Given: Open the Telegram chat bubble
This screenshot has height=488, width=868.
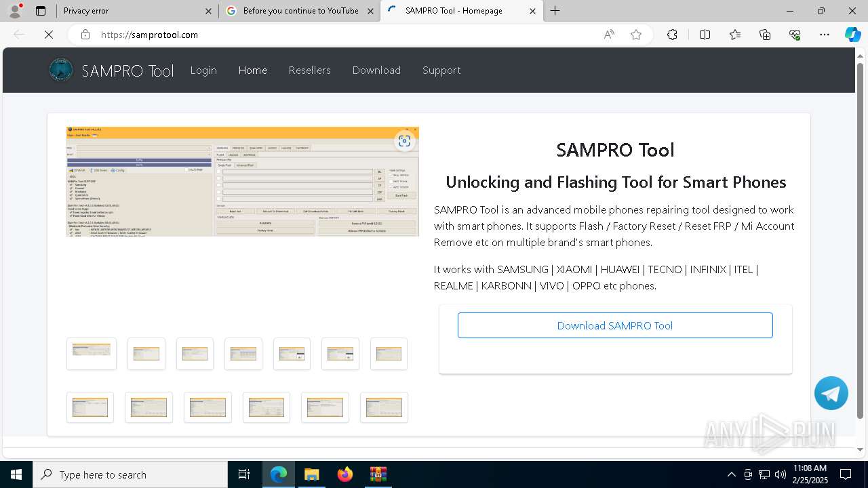Looking at the screenshot, I should tap(831, 393).
